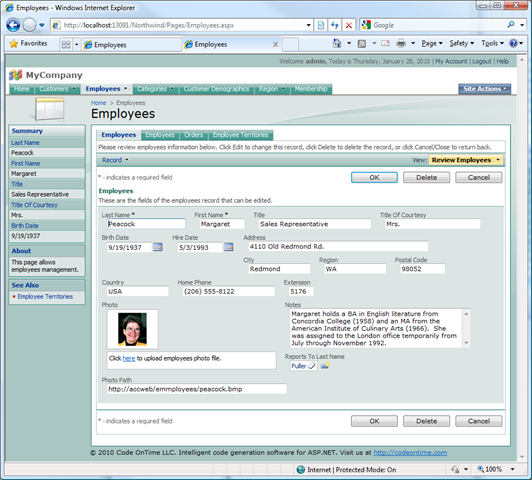Stop page loading with red X icon
Image resolution: width=532 pixels, height=480 pixels.
[348, 25]
